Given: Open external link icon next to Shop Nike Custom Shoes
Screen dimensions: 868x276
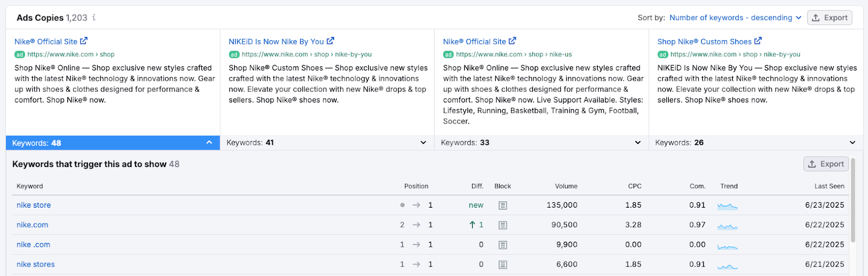Looking at the screenshot, I should pyautogui.click(x=758, y=41).
